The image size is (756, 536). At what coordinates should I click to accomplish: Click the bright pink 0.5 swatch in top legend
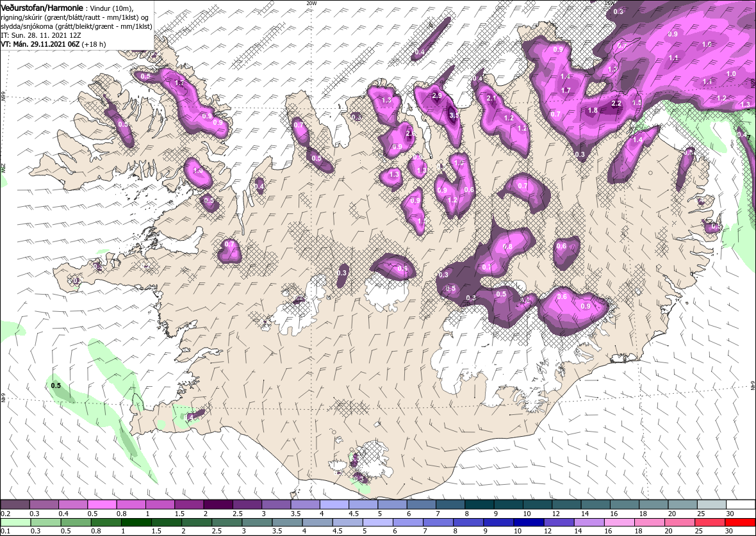pyautogui.click(x=103, y=504)
